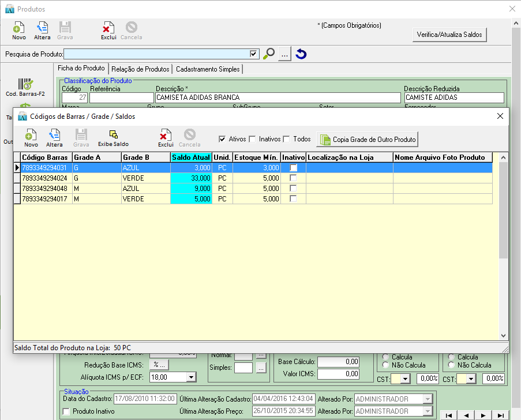Screen dimensions: 521x420
Task: Tick the Produto Inativo checkbox
Action: 66,411
